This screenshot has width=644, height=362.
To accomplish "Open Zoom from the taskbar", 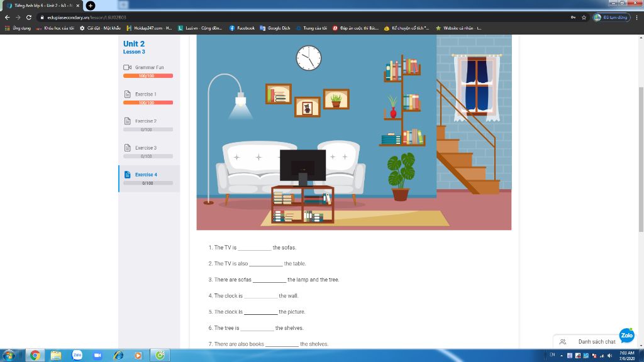I will click(x=97, y=356).
